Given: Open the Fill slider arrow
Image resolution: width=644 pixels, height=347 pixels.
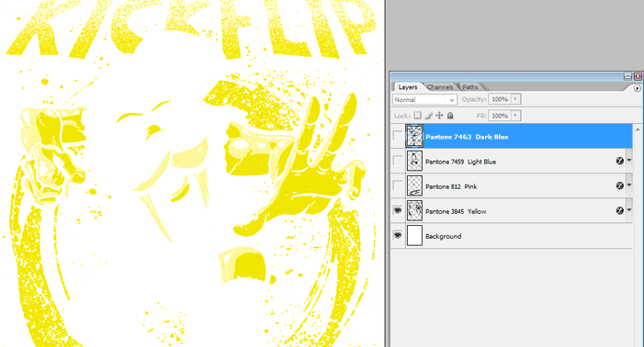Looking at the screenshot, I should pyautogui.click(x=516, y=116).
